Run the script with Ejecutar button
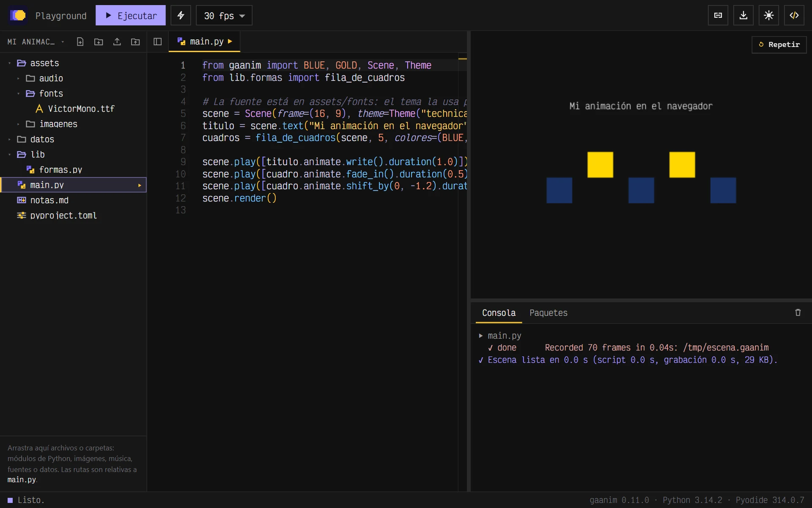The height and width of the screenshot is (508, 812). pyautogui.click(x=131, y=16)
